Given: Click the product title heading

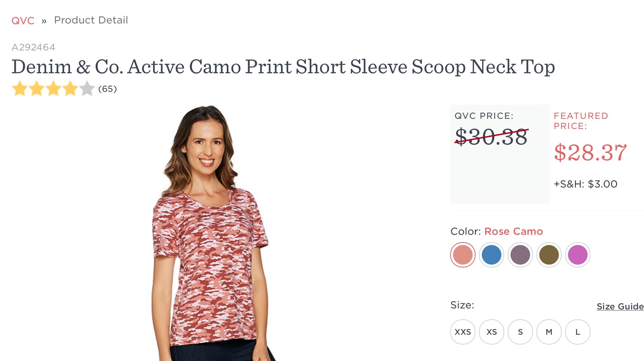Looking at the screenshot, I should click(x=283, y=67).
